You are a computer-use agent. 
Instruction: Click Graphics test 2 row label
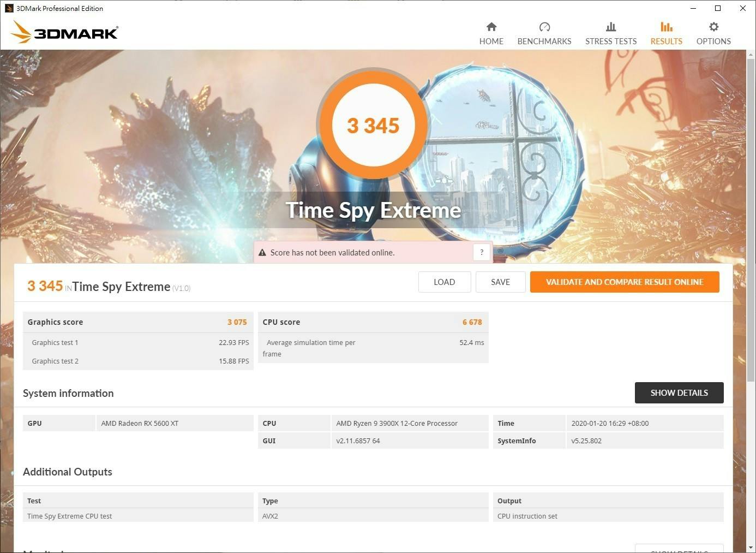point(55,361)
